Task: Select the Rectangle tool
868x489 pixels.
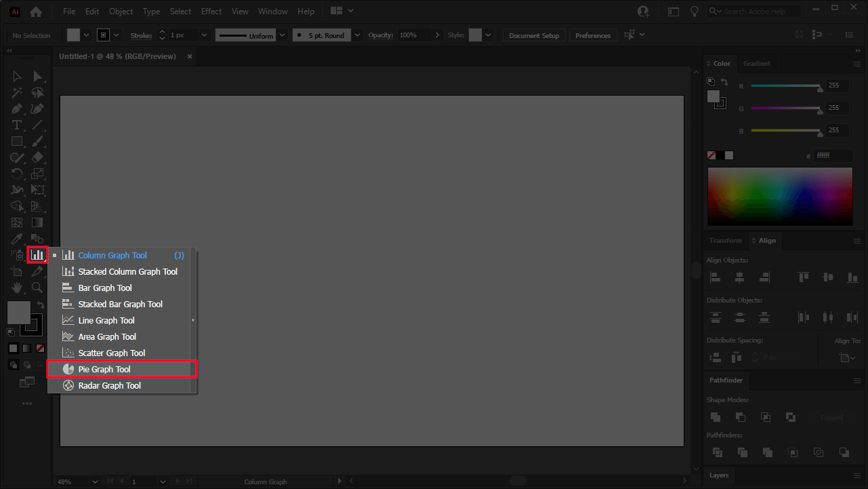Action: pos(17,142)
